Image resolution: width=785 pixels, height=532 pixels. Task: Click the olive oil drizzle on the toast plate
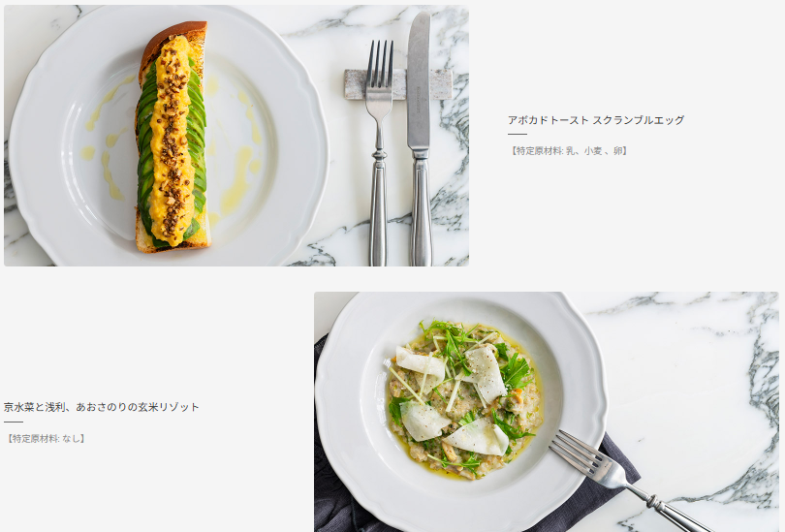[x=239, y=180]
